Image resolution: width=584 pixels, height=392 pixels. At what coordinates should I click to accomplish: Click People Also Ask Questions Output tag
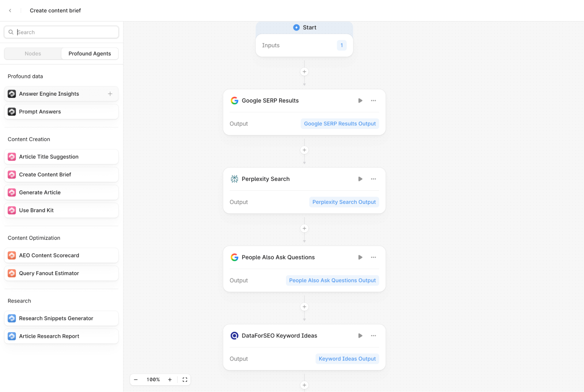pyautogui.click(x=332, y=281)
